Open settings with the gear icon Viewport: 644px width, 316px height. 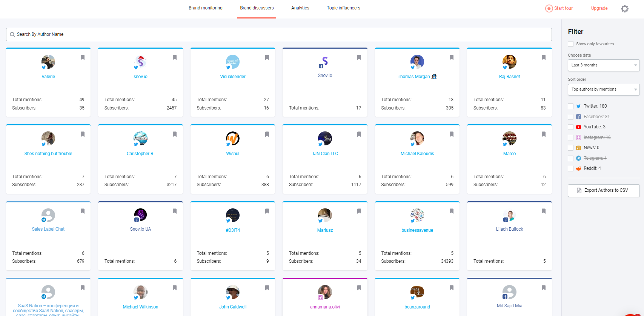(625, 8)
